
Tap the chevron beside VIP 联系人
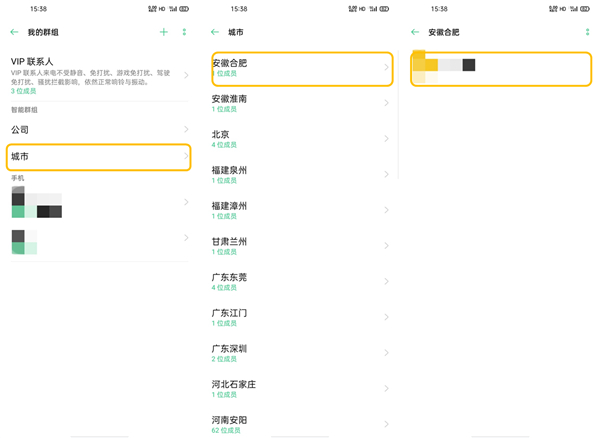tap(186, 75)
